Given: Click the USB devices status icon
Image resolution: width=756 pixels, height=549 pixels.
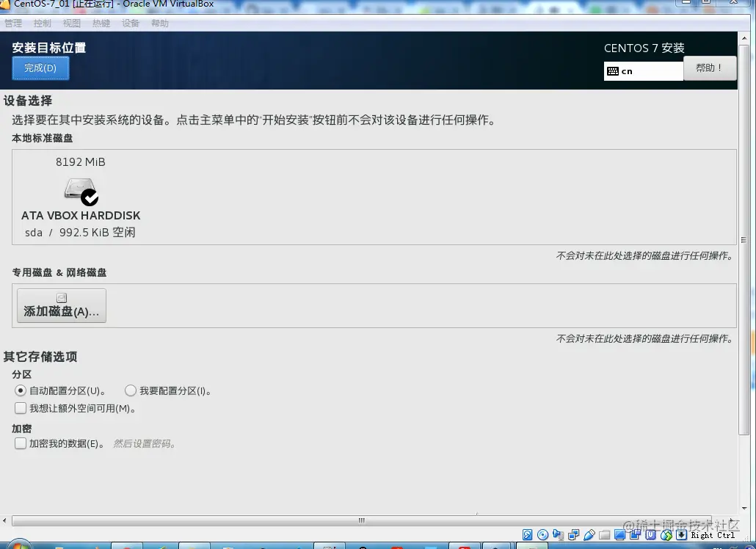Looking at the screenshot, I should click(589, 534).
